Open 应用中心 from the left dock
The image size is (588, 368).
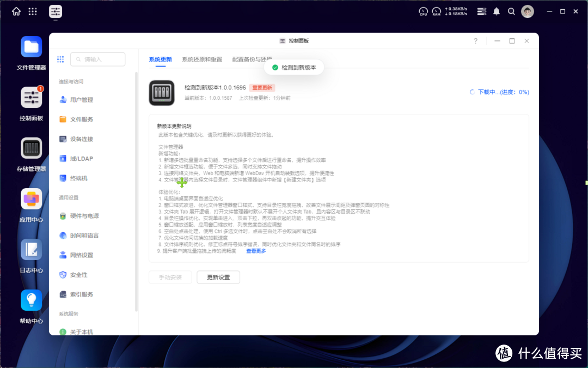tap(31, 199)
